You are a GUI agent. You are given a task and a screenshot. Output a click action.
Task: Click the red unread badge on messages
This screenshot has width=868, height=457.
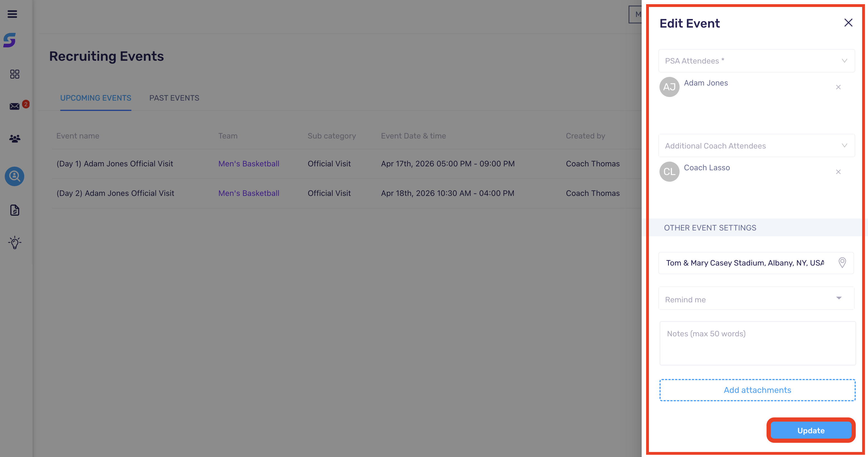[26, 104]
